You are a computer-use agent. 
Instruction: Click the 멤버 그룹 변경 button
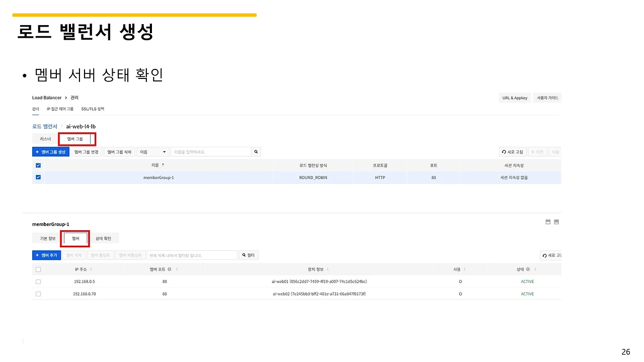86,152
